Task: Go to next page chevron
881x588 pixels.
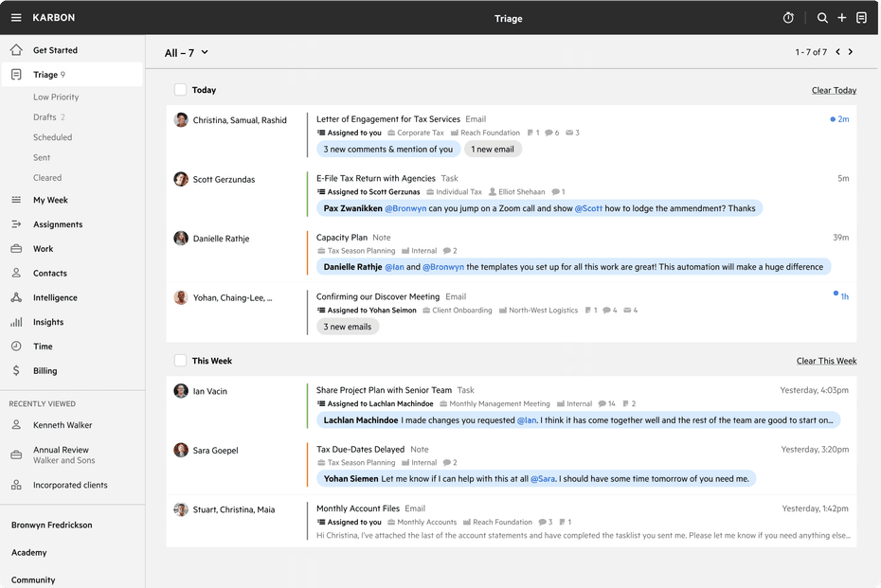Action: click(851, 52)
